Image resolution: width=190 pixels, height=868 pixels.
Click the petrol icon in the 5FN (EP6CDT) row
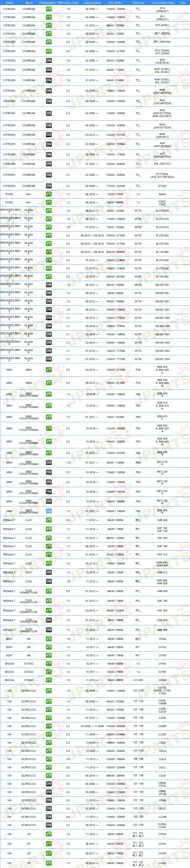(x=49, y=9)
